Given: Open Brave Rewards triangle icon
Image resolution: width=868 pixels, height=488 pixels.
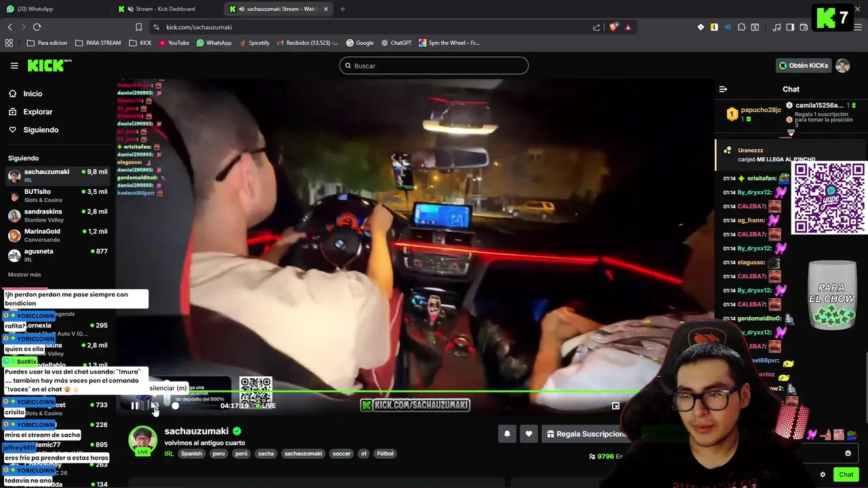Looking at the screenshot, I should (x=628, y=27).
